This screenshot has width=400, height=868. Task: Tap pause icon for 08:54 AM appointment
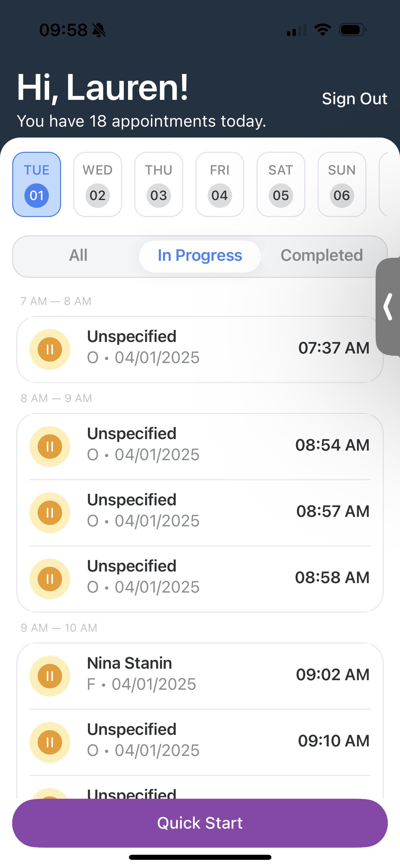(50, 446)
